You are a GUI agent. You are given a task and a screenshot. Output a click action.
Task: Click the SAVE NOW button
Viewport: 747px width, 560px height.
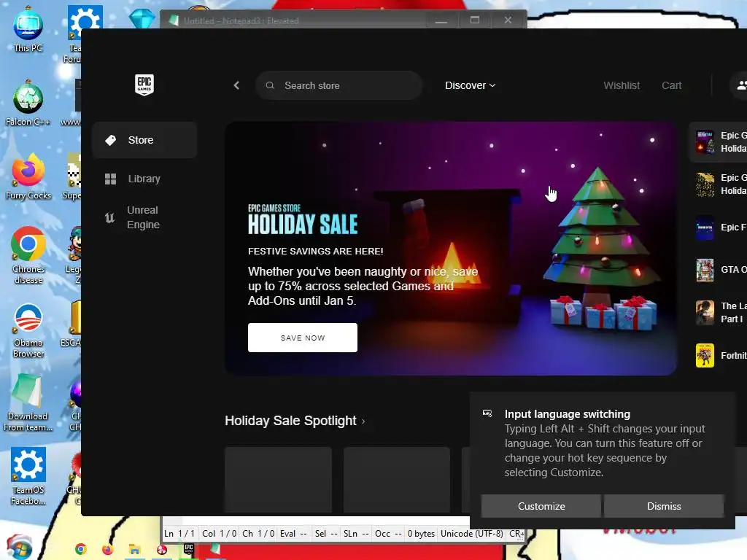[303, 338]
